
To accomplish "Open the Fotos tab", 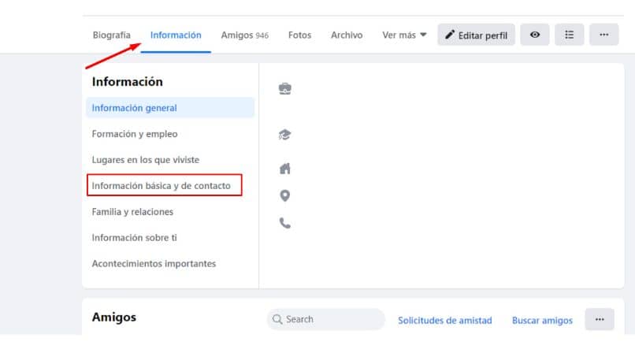I will point(299,35).
